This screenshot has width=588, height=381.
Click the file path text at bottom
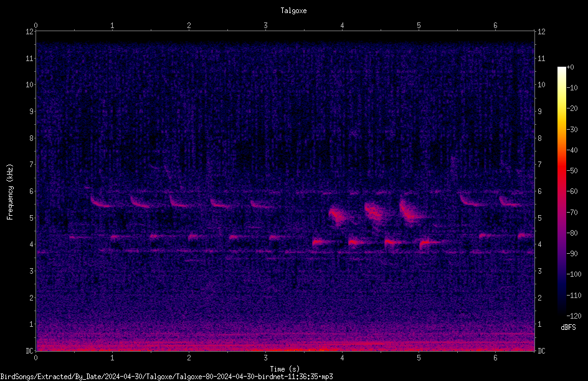tap(166, 377)
